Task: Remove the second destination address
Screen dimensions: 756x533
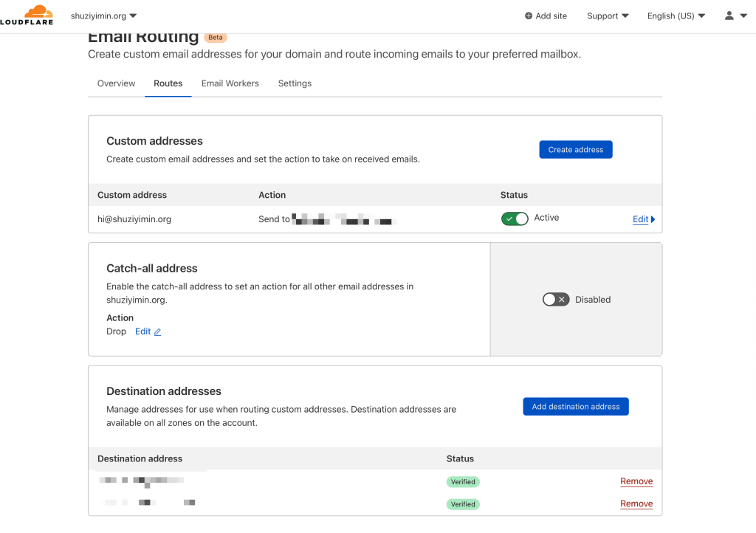Action: pos(636,503)
